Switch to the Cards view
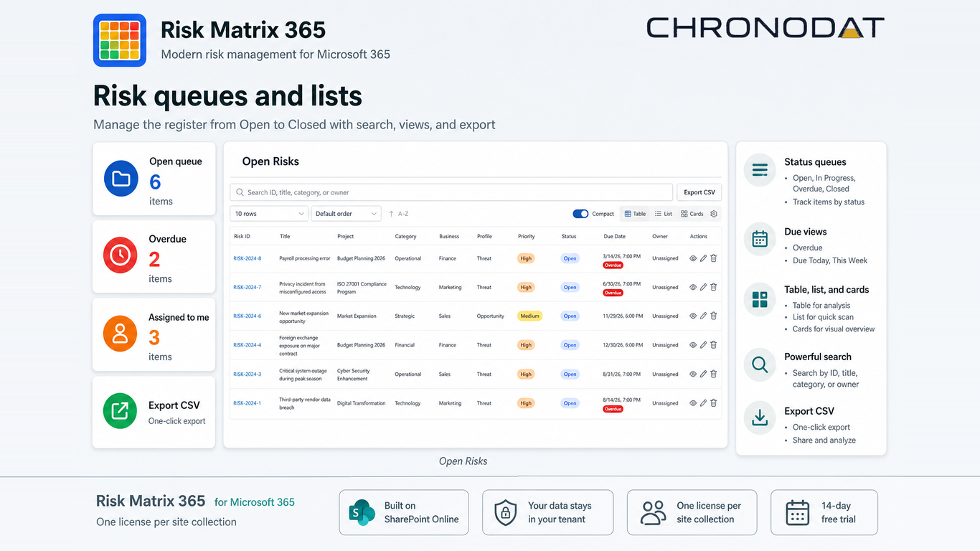Viewport: 980px width, 551px height. 692,214
